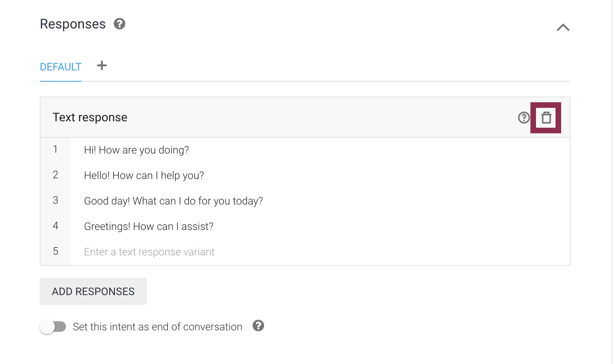This screenshot has width=614, height=364.
Task: Click row number 1 in response list
Action: 55,150
